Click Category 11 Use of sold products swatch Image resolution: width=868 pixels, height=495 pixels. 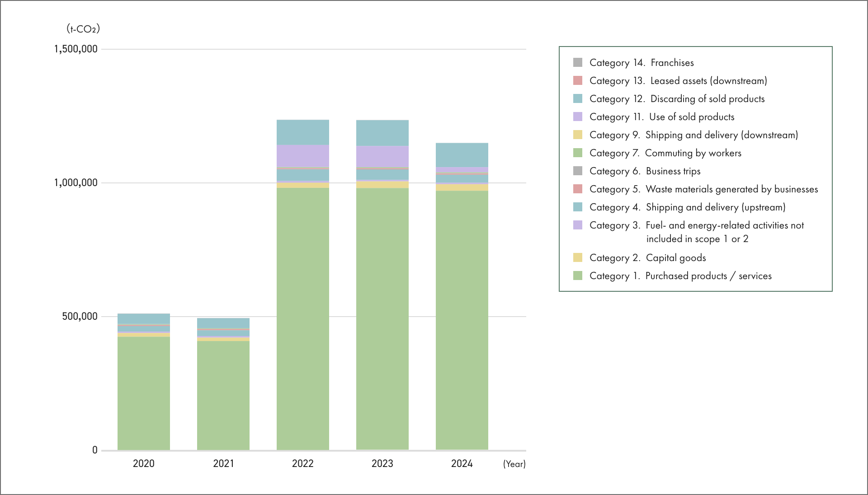click(x=577, y=117)
